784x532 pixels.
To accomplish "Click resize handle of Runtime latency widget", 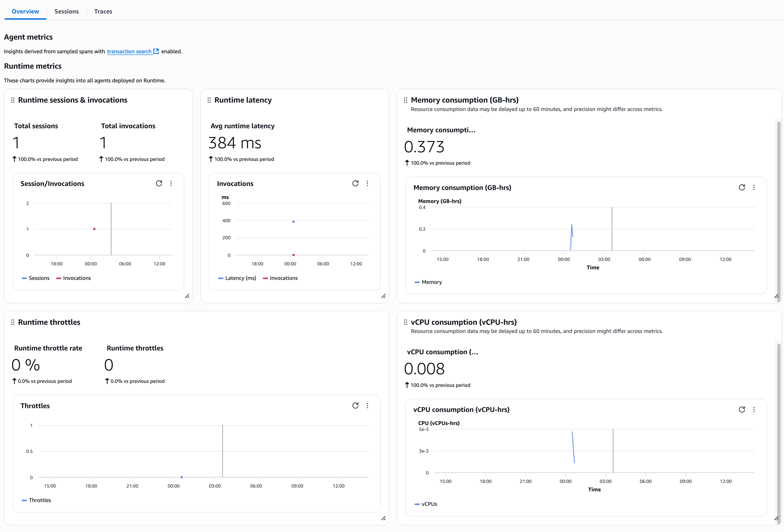I will click(384, 296).
